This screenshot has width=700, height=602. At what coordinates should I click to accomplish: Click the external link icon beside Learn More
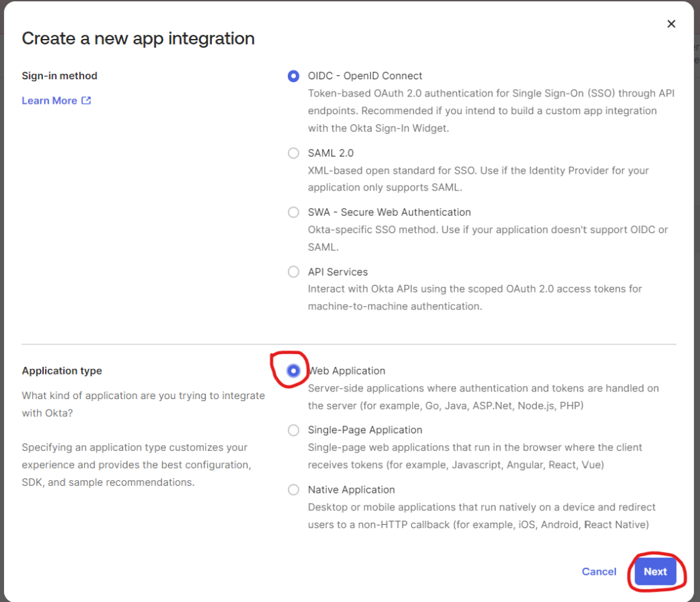pos(87,100)
